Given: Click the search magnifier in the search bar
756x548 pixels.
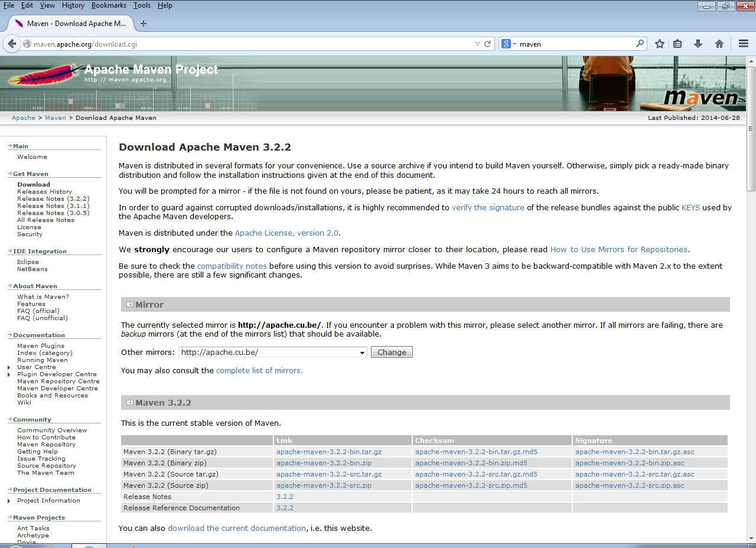Looking at the screenshot, I should coord(640,43).
